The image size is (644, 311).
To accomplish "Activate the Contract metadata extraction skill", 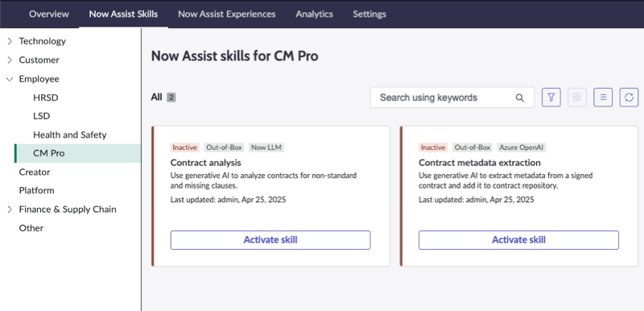I will pyautogui.click(x=518, y=240).
